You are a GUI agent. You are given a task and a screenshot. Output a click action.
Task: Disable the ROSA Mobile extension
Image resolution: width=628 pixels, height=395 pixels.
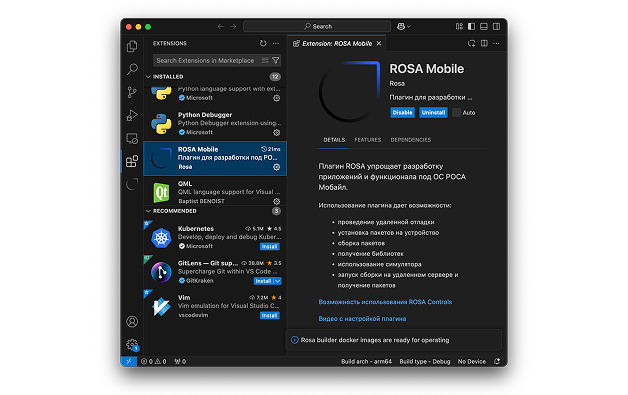(x=402, y=113)
